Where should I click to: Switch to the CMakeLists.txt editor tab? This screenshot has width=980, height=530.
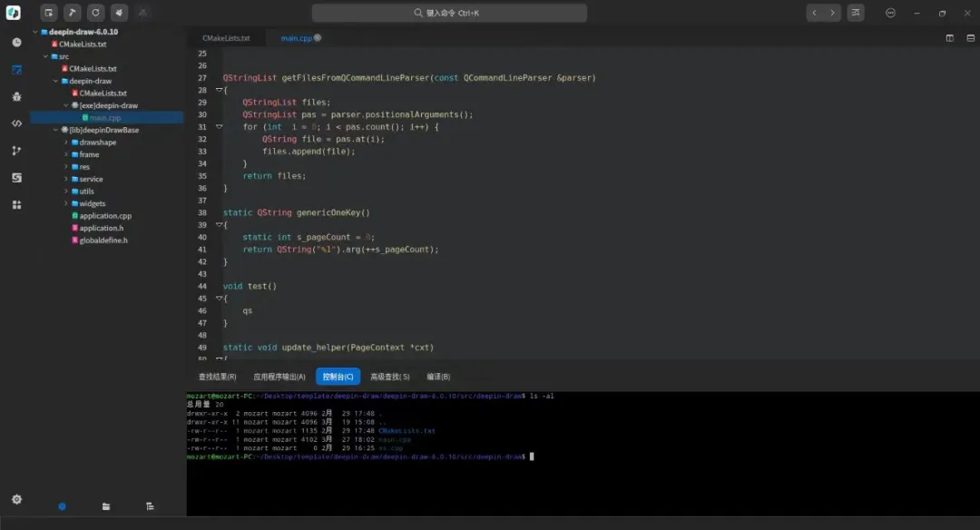226,38
